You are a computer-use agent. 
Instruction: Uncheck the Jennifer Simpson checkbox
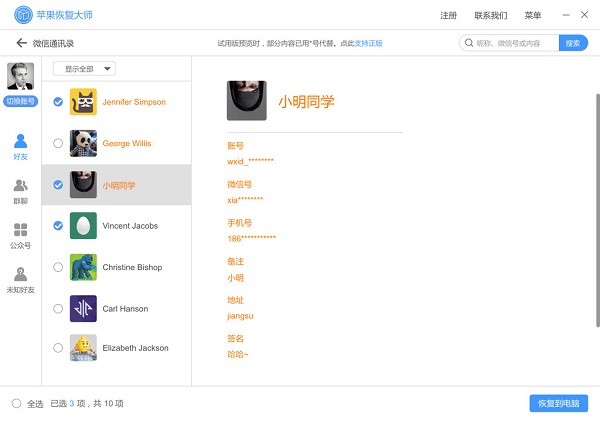pyautogui.click(x=58, y=102)
